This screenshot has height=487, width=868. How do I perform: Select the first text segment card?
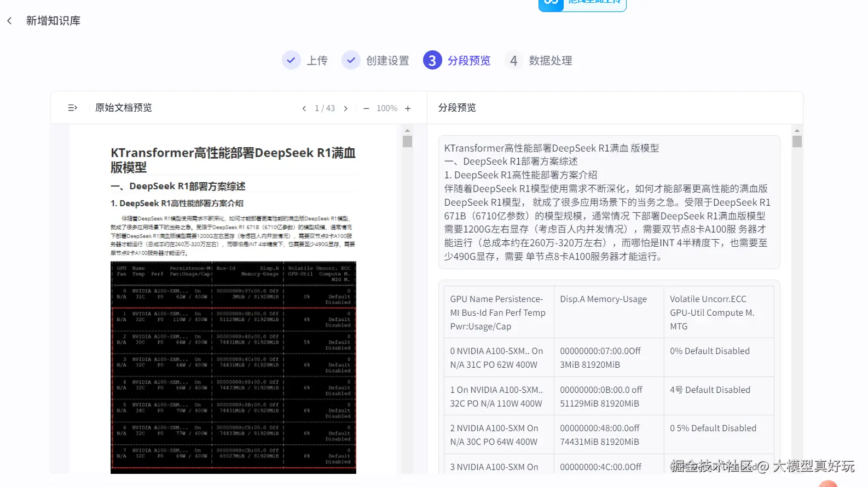point(609,202)
